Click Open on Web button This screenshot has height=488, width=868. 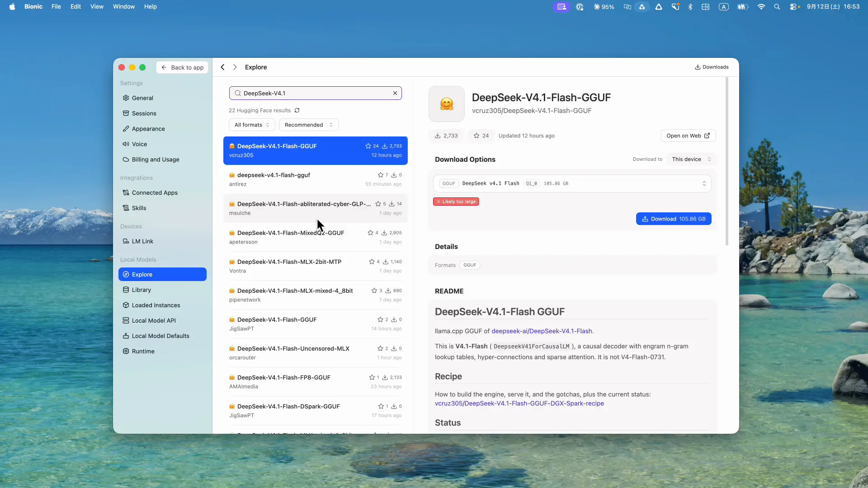(x=688, y=136)
